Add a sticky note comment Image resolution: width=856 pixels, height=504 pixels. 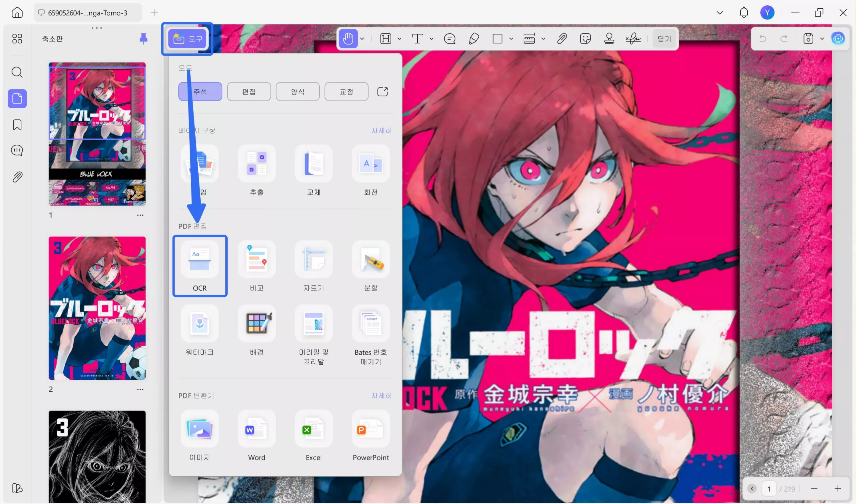450,39
